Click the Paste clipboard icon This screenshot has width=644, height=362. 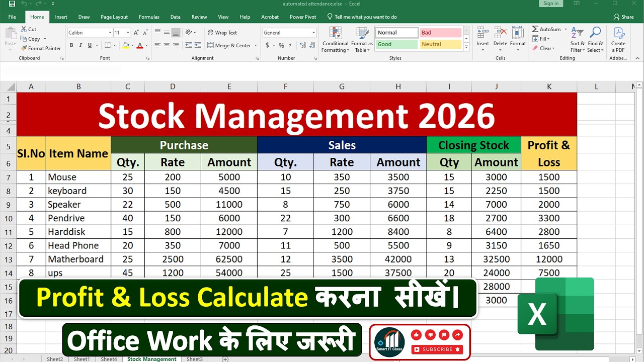(x=10, y=33)
